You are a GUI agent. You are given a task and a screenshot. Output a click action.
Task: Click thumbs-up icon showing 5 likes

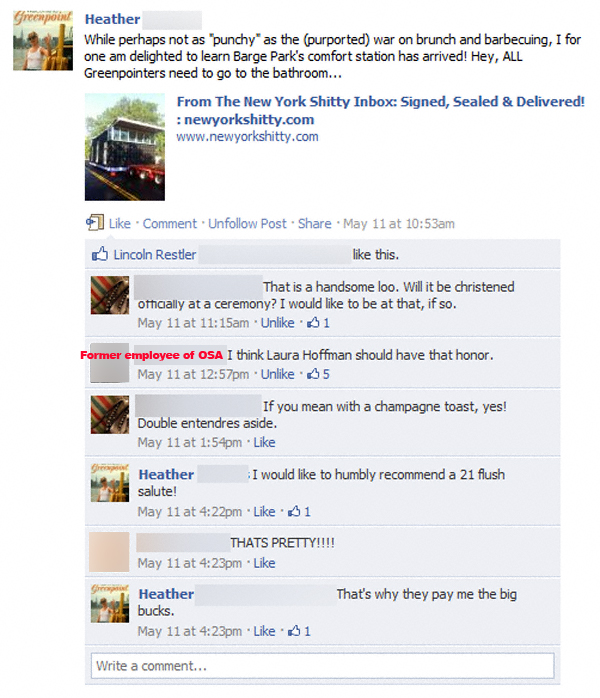coord(313,373)
